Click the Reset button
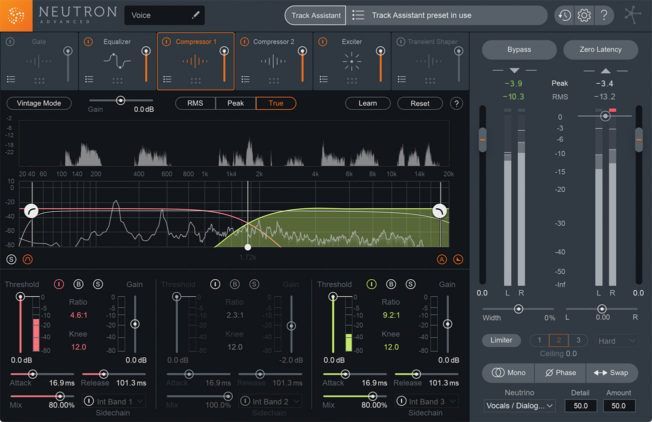 coord(420,103)
